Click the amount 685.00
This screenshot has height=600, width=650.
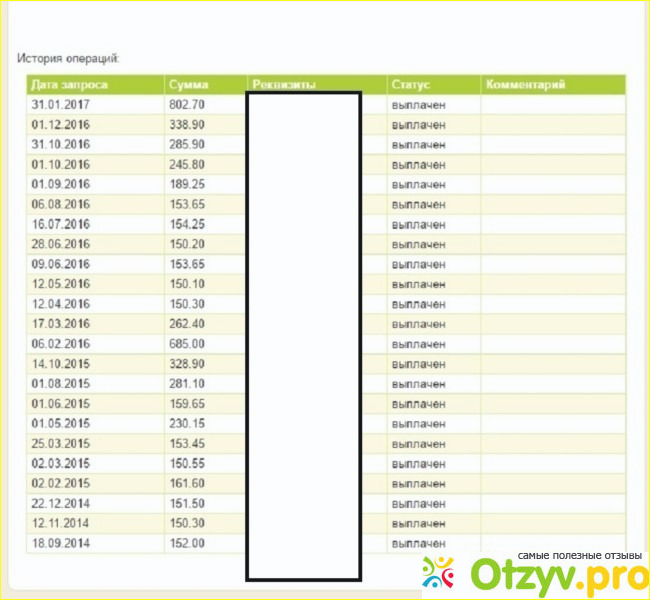click(188, 343)
